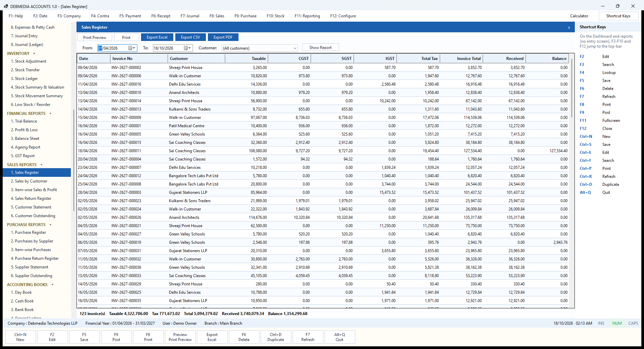This screenshot has width=644, height=349.
Task: Select the Patil Medical Centre customer cell
Action: click(x=196, y=126)
